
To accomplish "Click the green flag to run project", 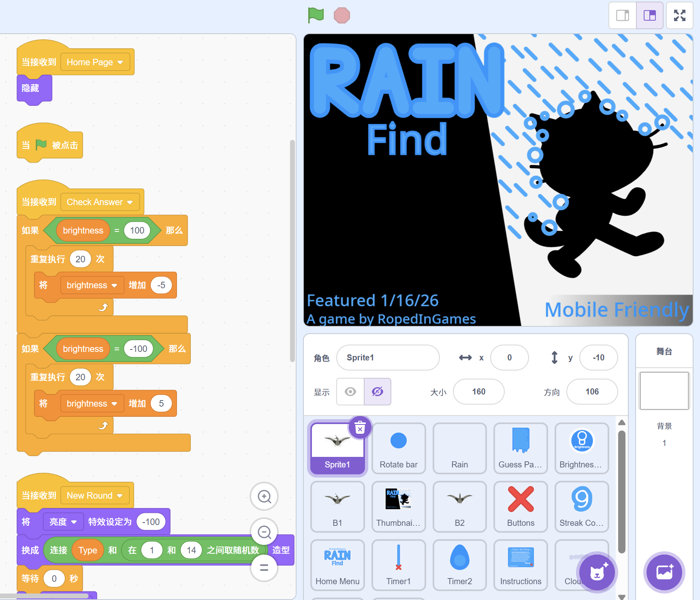I will point(316,15).
